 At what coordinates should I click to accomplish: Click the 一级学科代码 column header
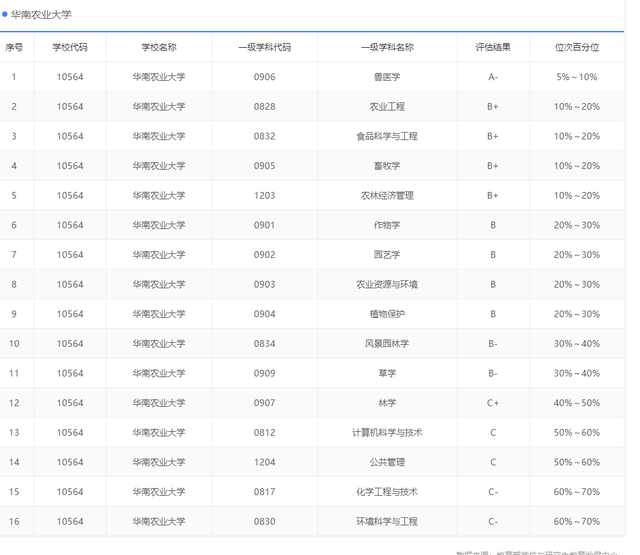[x=264, y=47]
